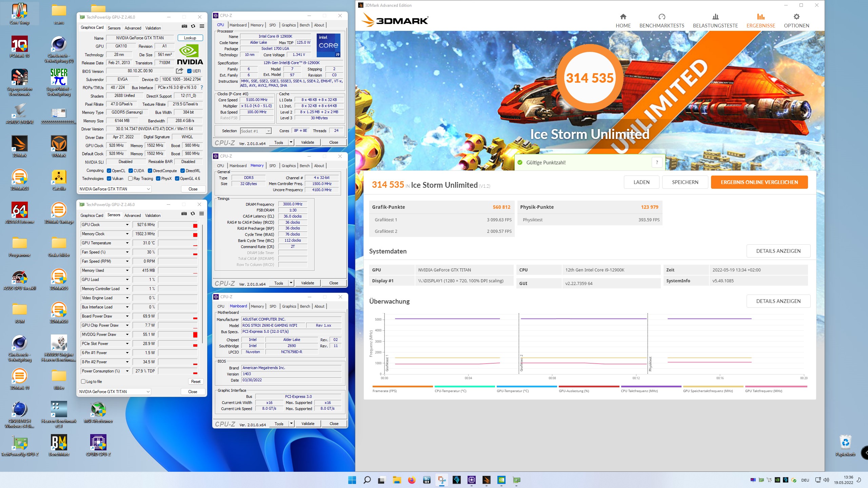Open AIDA64 Extreme desktop icon
The image size is (868, 488).
pyautogui.click(x=20, y=213)
